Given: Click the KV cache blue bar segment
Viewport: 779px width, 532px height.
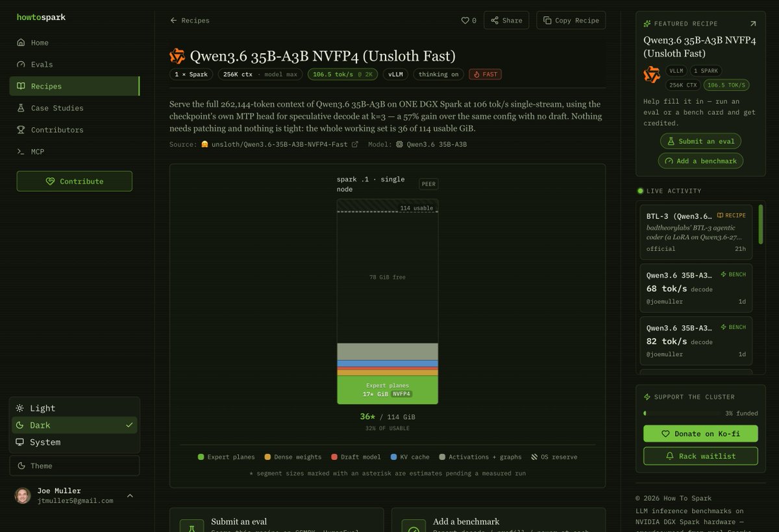Looking at the screenshot, I should click(x=388, y=363).
